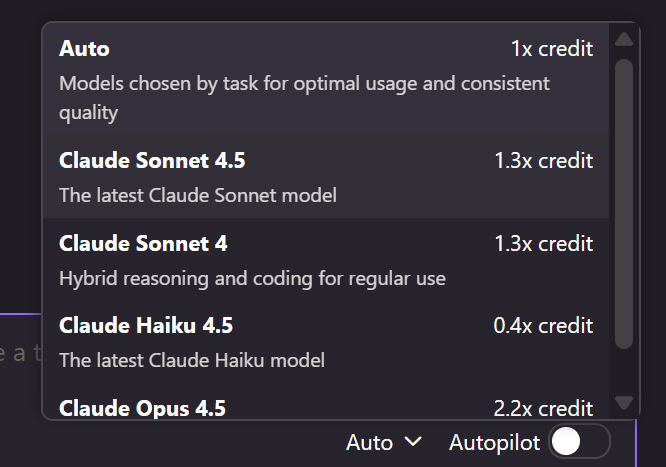This screenshot has width=666, height=467.
Task: Click the scroll down arrow
Action: (624, 402)
